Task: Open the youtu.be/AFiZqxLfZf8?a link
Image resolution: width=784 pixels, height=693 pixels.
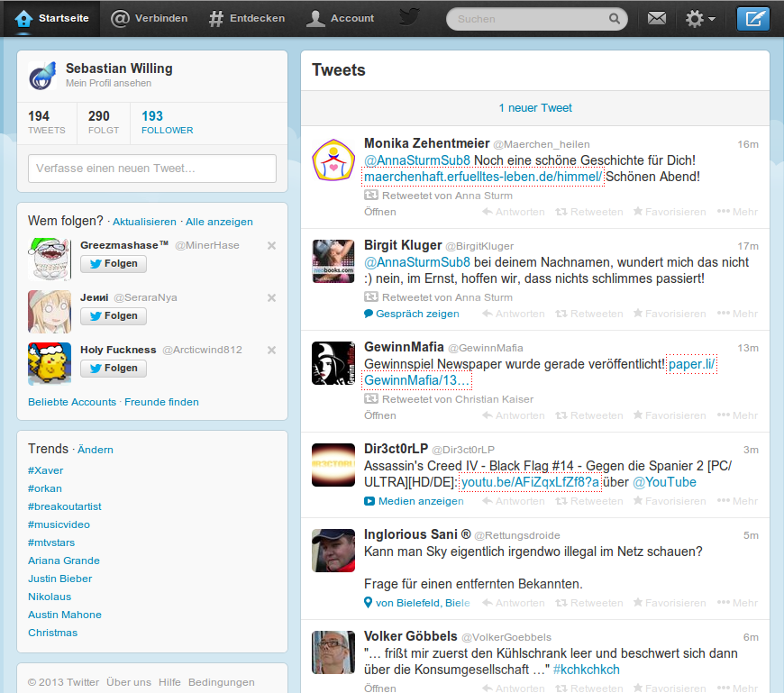Action: [530, 482]
